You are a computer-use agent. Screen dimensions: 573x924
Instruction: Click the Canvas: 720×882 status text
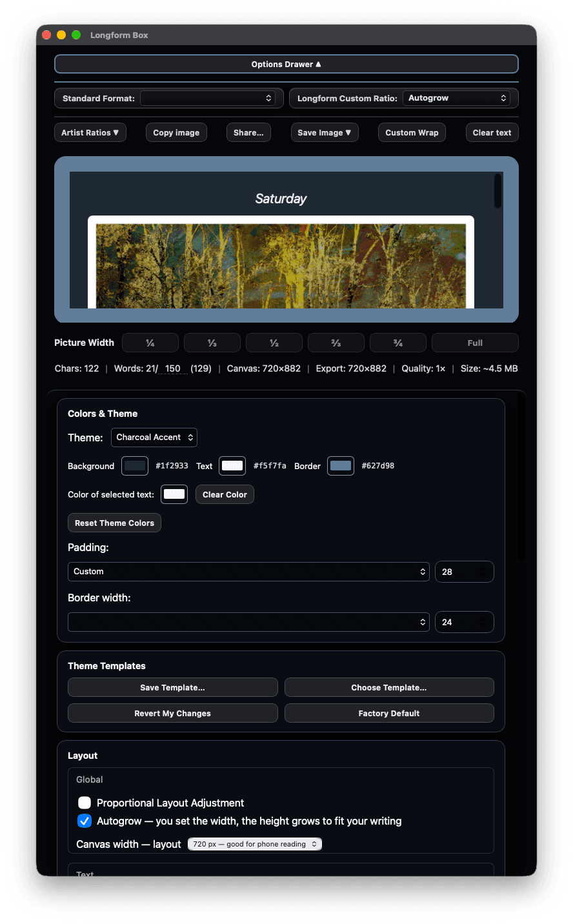[x=264, y=368]
